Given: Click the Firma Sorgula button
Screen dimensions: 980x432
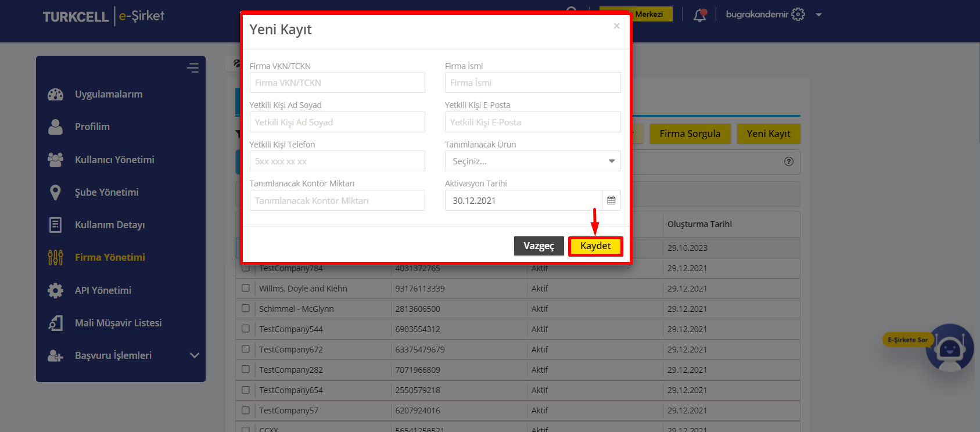Looking at the screenshot, I should (x=690, y=134).
